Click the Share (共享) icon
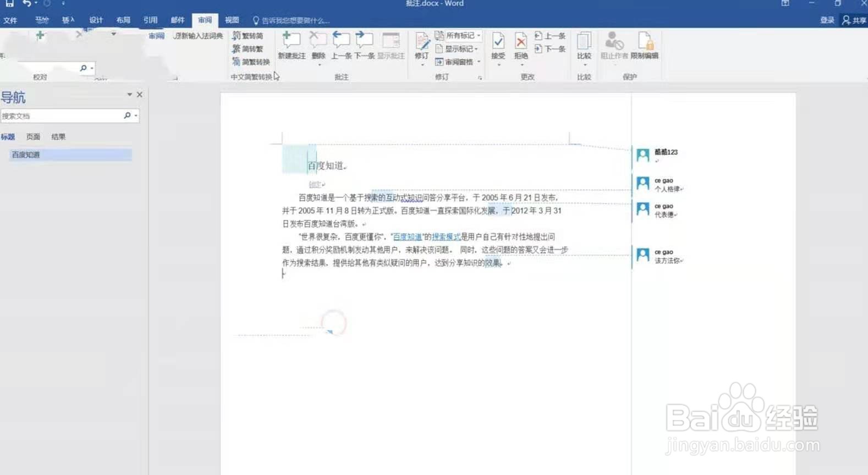Screen dimensions: 868x475 click(x=854, y=20)
